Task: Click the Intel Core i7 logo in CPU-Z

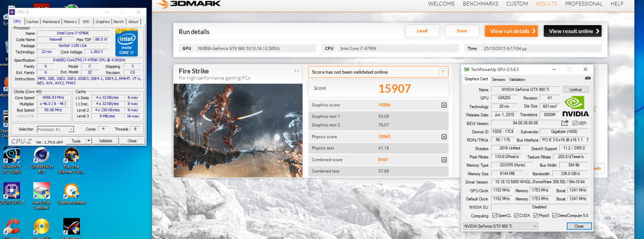Action: point(127,42)
